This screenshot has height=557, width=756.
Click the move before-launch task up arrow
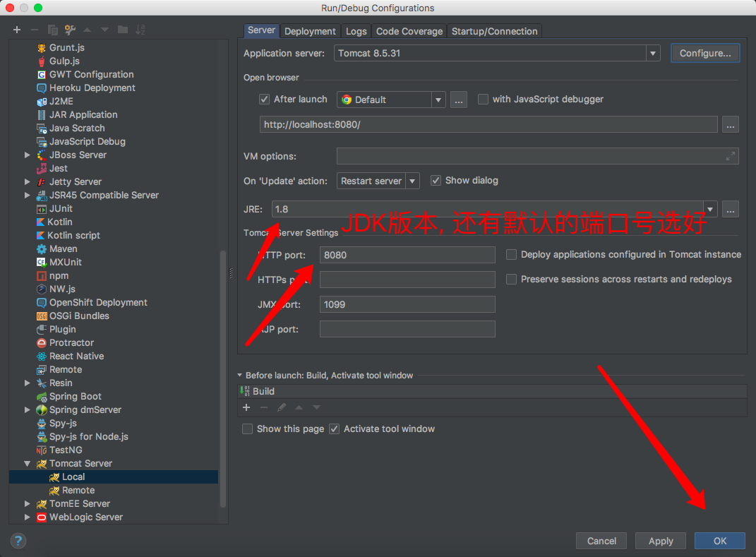299,407
